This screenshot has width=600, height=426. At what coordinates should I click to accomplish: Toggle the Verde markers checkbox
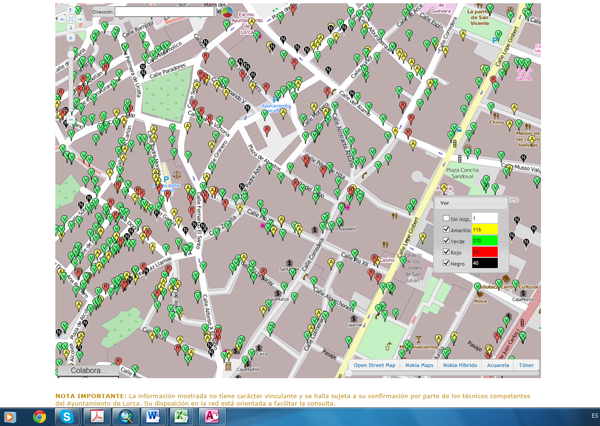[447, 241]
